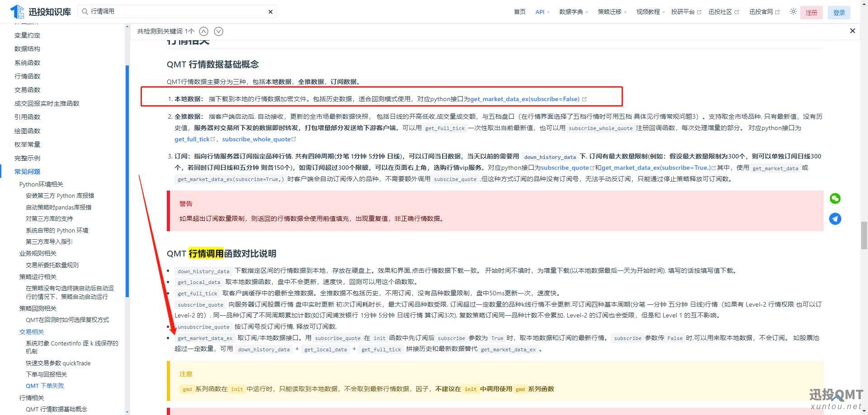Click the page vertical scrollbar thumb

[864, 235]
